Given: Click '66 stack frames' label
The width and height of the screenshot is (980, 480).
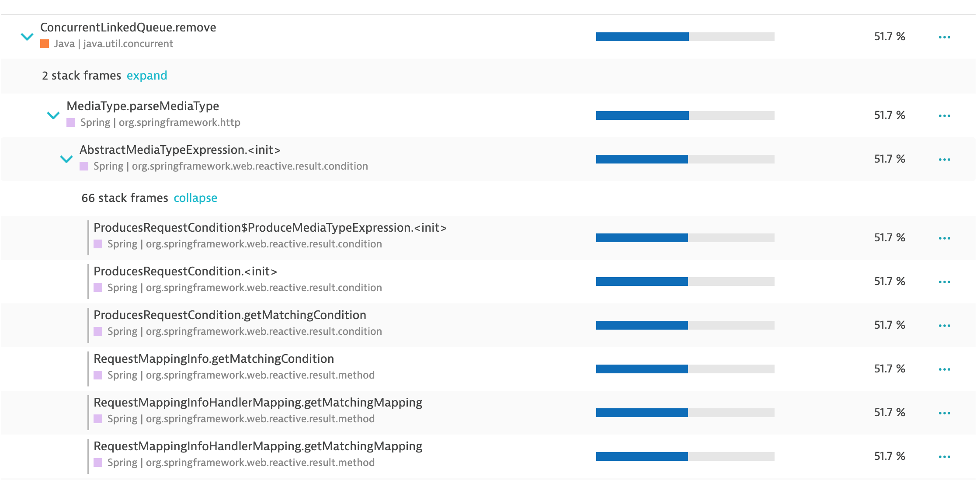Looking at the screenshot, I should (x=125, y=198).
